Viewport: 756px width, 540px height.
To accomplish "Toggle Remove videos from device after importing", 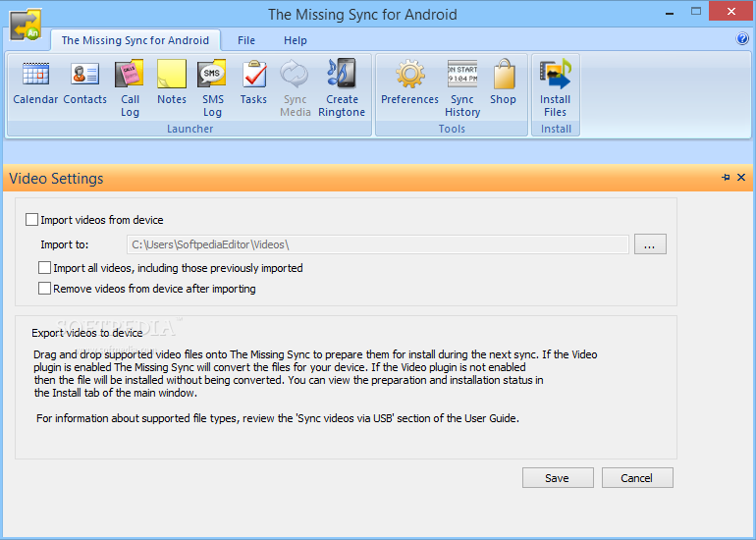I will click(44, 289).
